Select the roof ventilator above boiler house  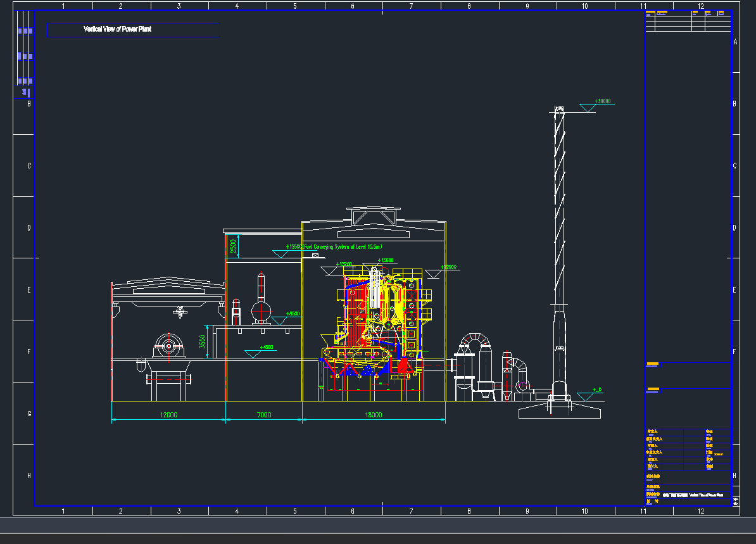pyautogui.click(x=374, y=216)
